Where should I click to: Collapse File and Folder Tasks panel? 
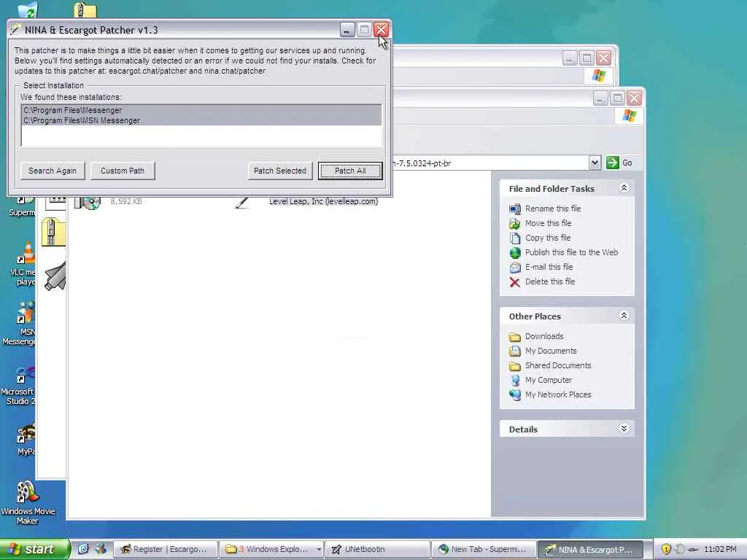point(624,188)
